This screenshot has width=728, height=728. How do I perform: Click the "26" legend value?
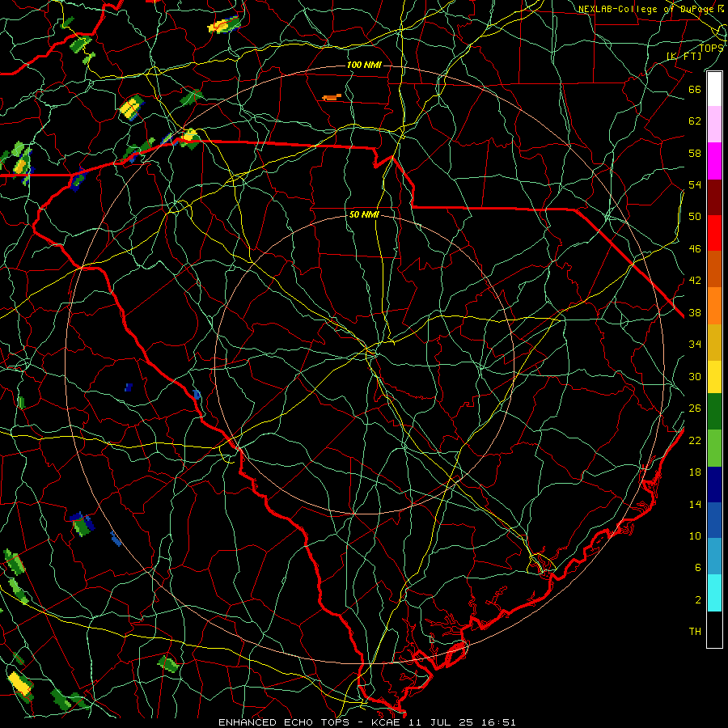(695, 408)
